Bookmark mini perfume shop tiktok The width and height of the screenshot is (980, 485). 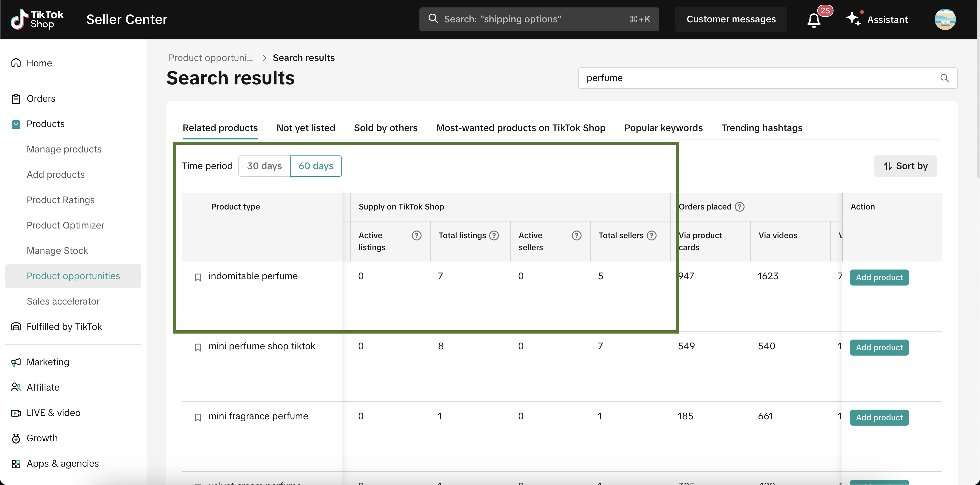198,347
